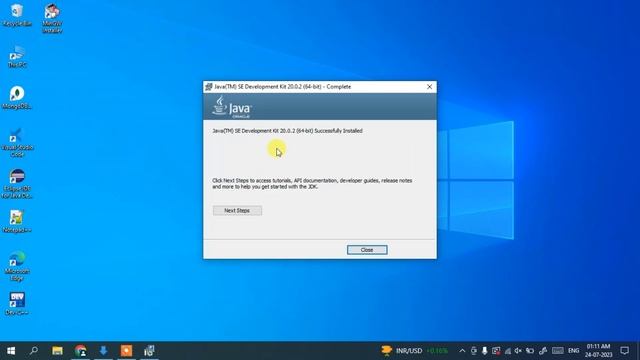Select the This PC desktop icon
The height and width of the screenshot is (360, 640).
coord(17,56)
